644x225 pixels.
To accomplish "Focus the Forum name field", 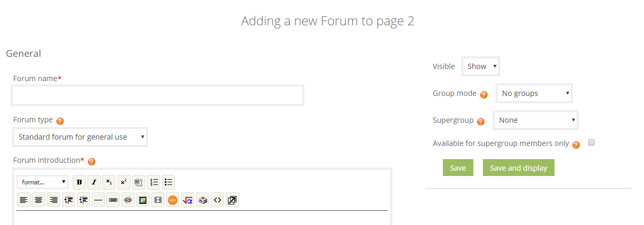I will (x=157, y=95).
